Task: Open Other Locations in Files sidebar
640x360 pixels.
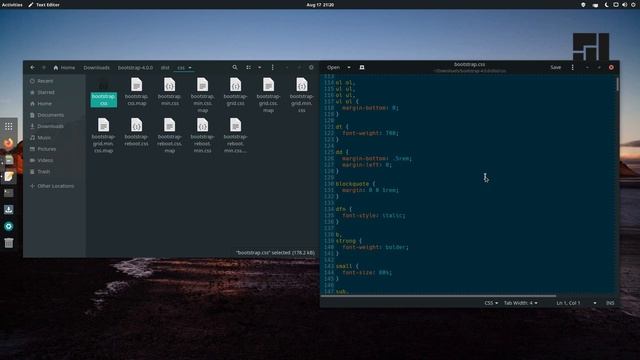Action: [55, 186]
